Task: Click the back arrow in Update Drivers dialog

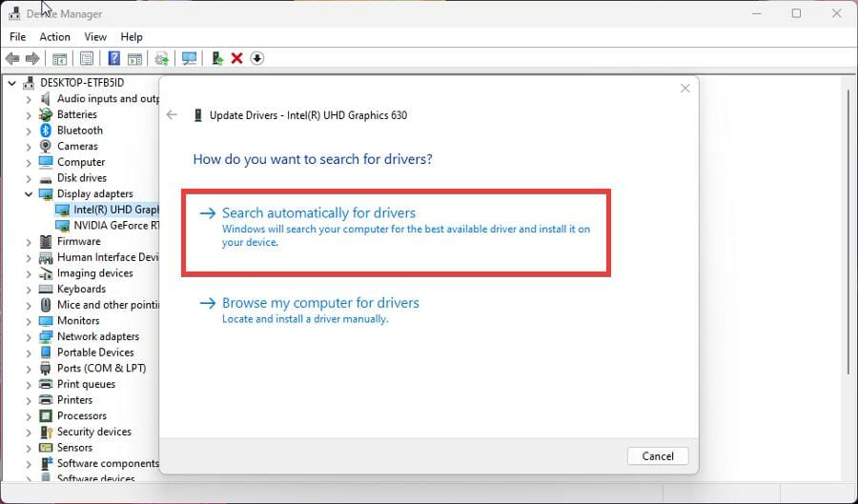Action: tap(172, 114)
